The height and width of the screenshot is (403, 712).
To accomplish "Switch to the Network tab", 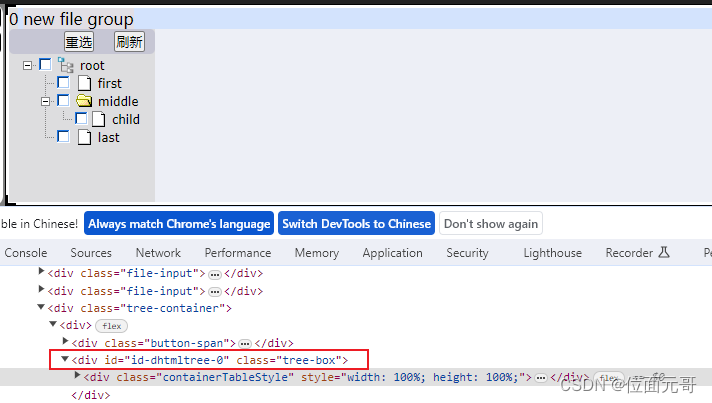I will [158, 253].
